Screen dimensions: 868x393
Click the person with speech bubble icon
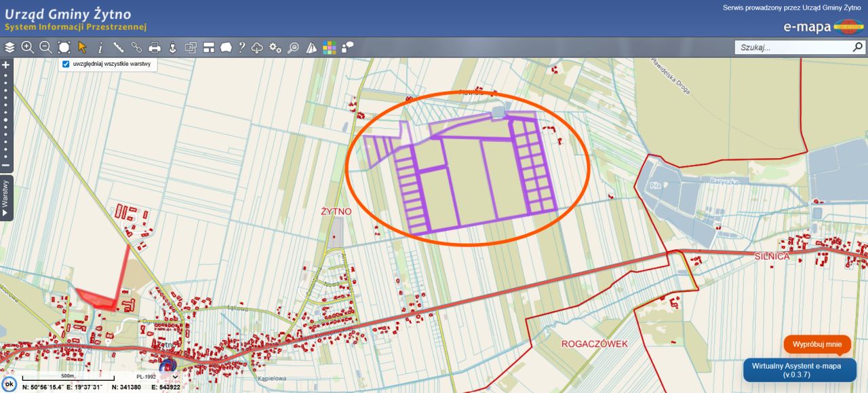click(348, 48)
